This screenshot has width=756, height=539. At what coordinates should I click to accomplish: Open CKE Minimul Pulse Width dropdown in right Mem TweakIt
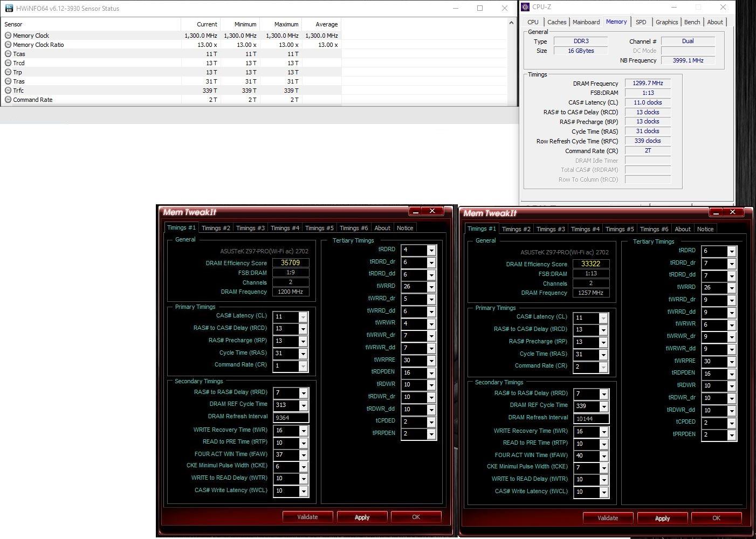pos(604,468)
